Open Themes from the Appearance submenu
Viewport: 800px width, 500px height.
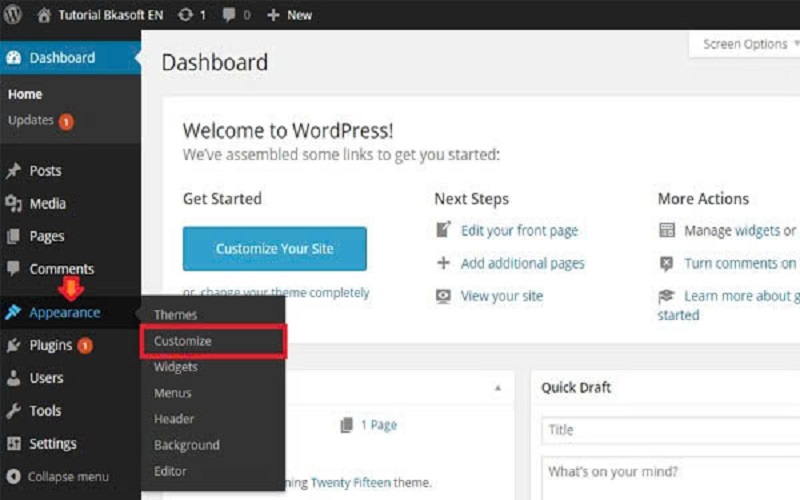click(175, 315)
